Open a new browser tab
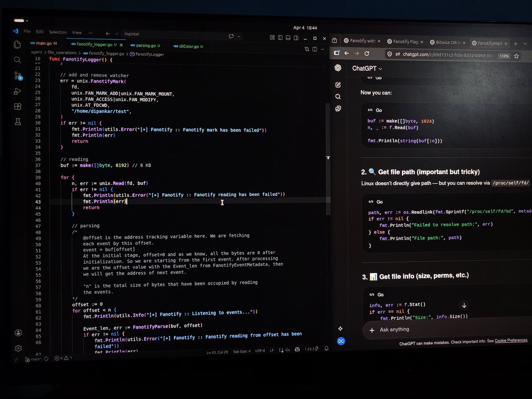Image resolution: width=532 pixels, height=399 pixels. tap(516, 44)
